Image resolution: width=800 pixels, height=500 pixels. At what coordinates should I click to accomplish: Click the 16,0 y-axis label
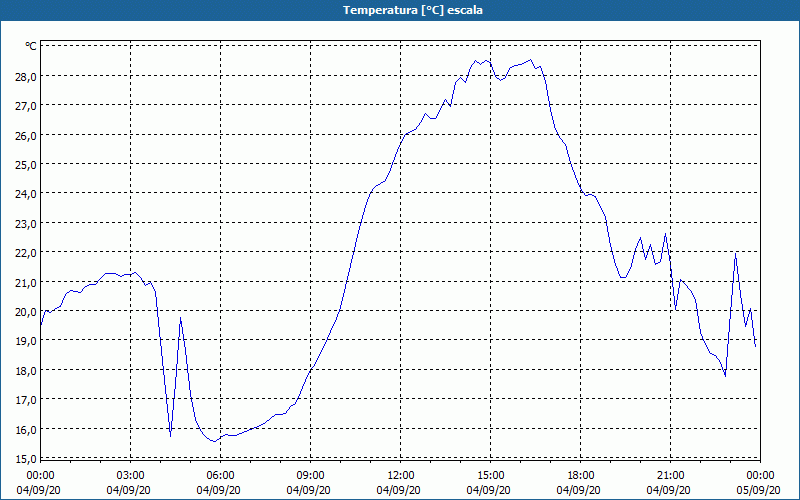(x=27, y=429)
